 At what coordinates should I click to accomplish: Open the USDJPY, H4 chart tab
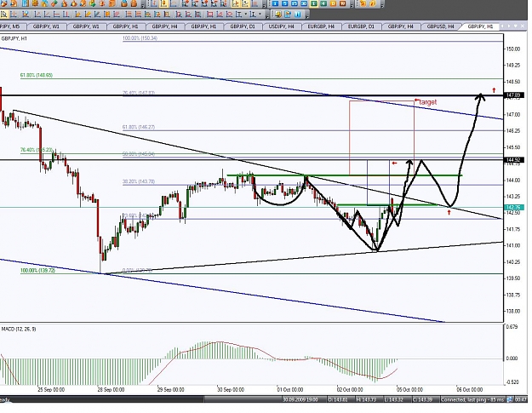[281, 26]
